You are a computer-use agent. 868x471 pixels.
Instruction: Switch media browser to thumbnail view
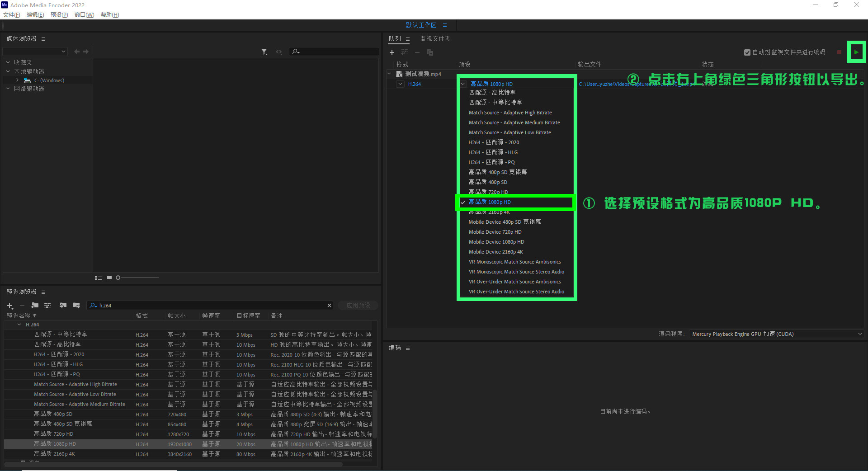pyautogui.click(x=109, y=278)
